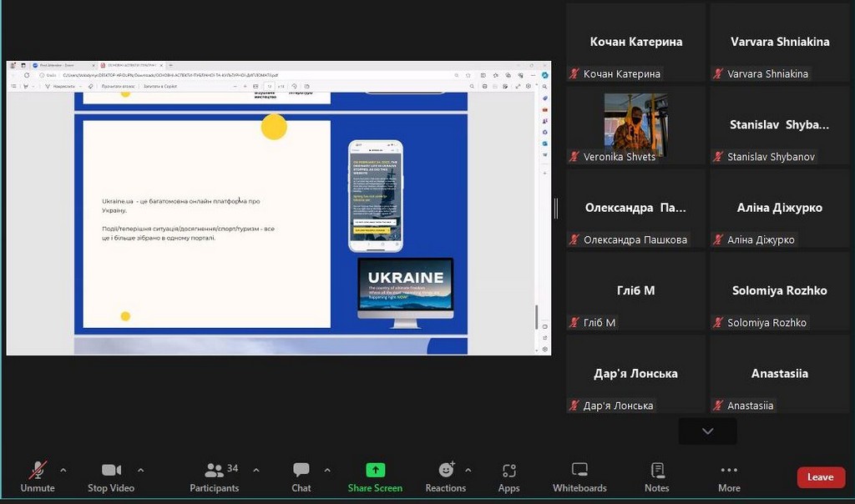Viewport: 855px width, 504px height.
Task: Leave the meeting
Action: (820, 477)
